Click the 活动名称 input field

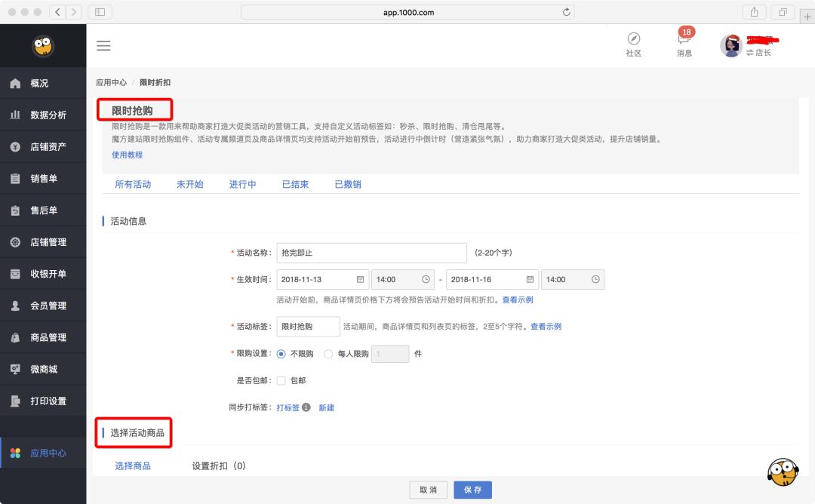(x=371, y=252)
